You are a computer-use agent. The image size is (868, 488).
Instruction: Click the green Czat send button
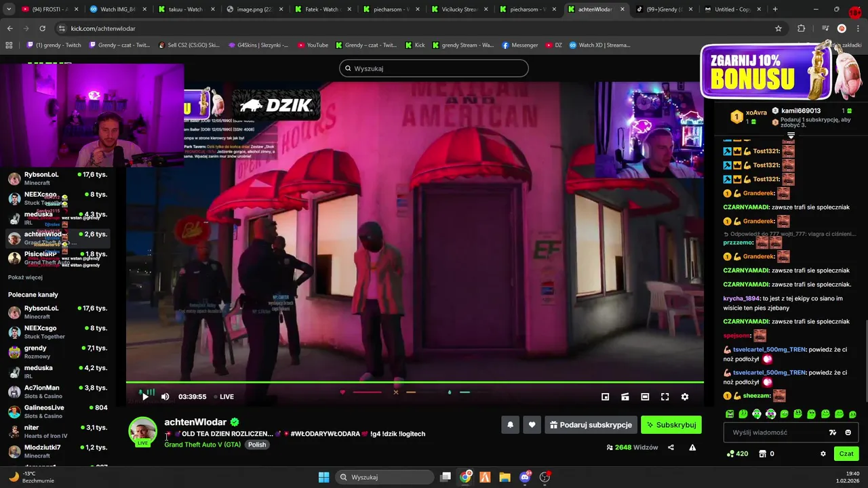tap(846, 453)
